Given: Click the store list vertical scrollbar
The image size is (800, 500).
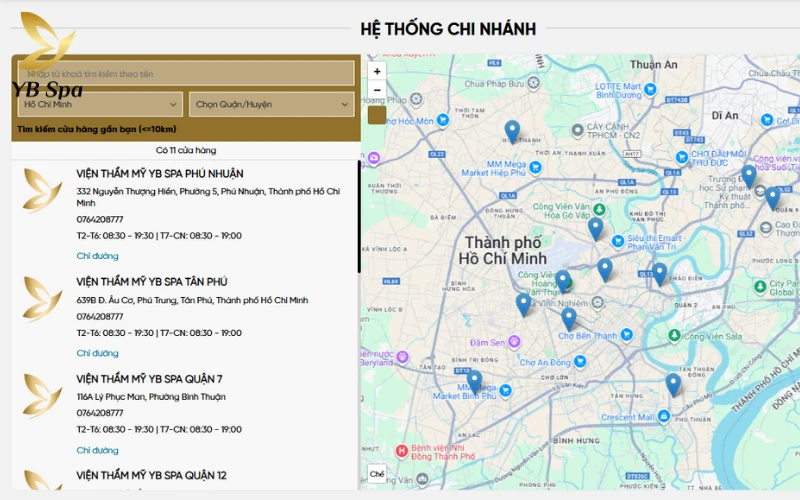Looking at the screenshot, I should 359,217.
